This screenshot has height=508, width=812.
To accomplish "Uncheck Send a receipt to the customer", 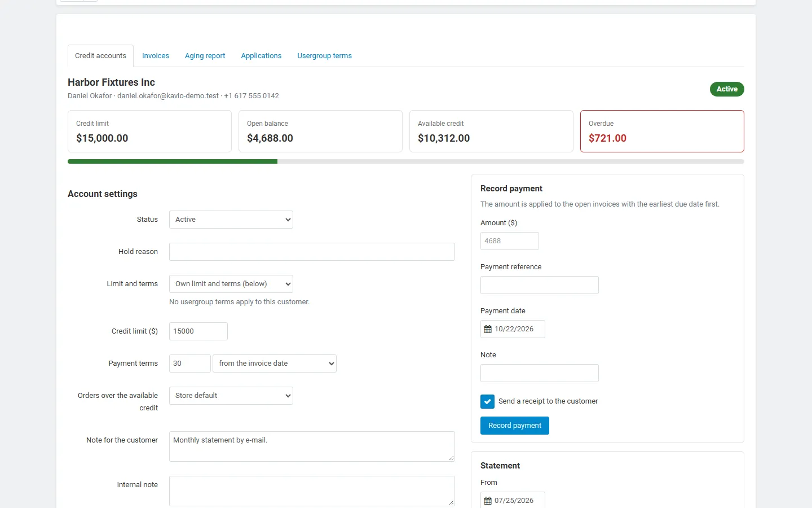I will click(x=488, y=401).
